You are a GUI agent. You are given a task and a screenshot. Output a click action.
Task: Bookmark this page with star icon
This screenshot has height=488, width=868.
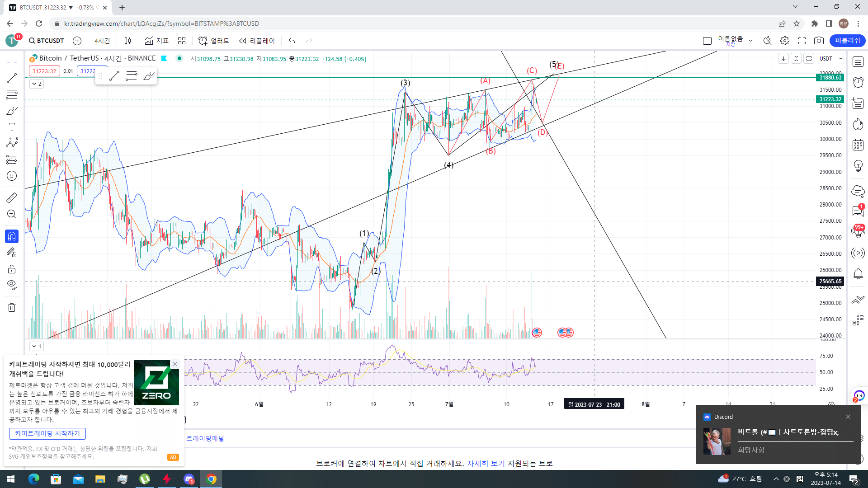[797, 23]
